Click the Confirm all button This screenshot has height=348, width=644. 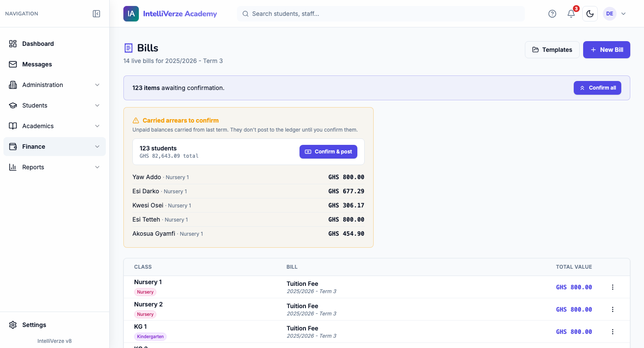[x=597, y=88]
